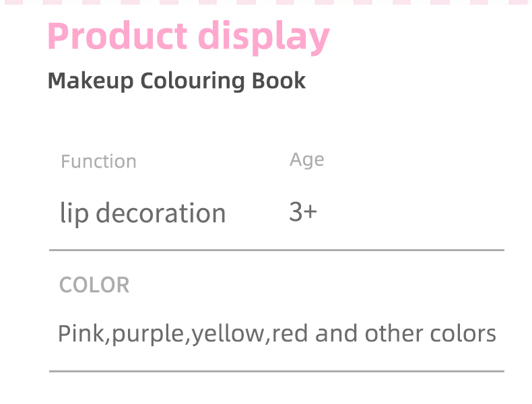Image resolution: width=532 pixels, height=404 pixels.
Task: Select the word "Makeup" in the subtitle
Action: click(91, 81)
